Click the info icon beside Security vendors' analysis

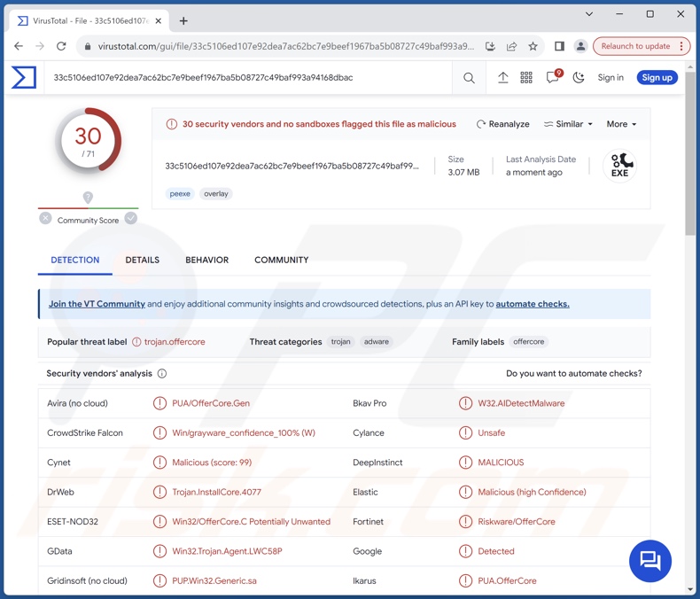pos(162,374)
